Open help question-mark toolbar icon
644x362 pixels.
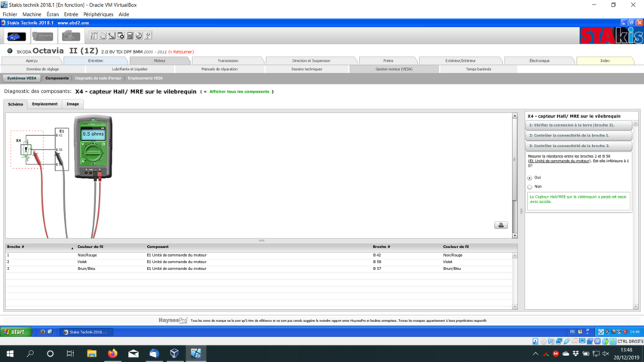pyautogui.click(x=148, y=35)
